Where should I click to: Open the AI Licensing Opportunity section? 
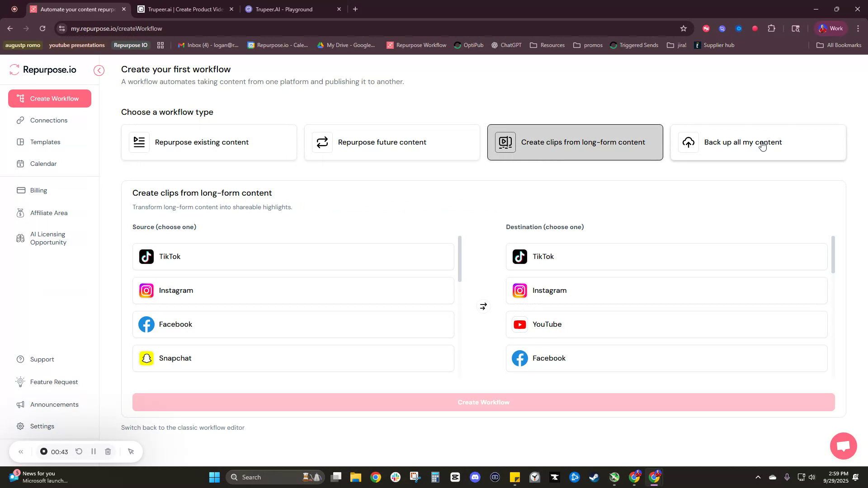pyautogui.click(x=47, y=238)
